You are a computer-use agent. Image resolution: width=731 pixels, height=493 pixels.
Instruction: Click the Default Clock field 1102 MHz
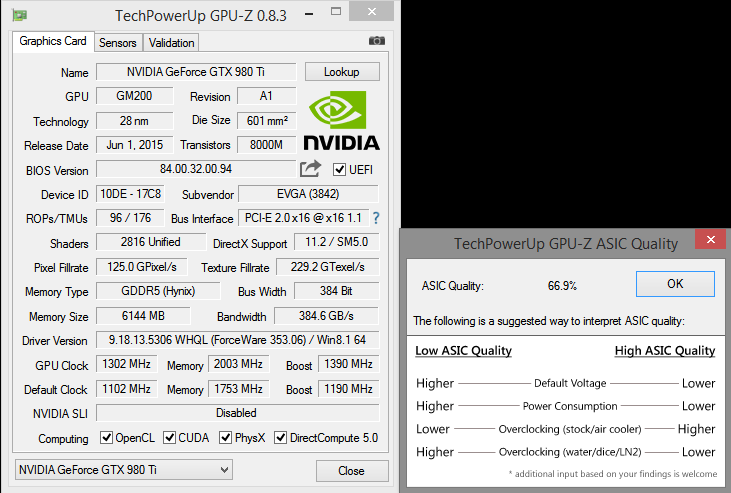click(126, 389)
